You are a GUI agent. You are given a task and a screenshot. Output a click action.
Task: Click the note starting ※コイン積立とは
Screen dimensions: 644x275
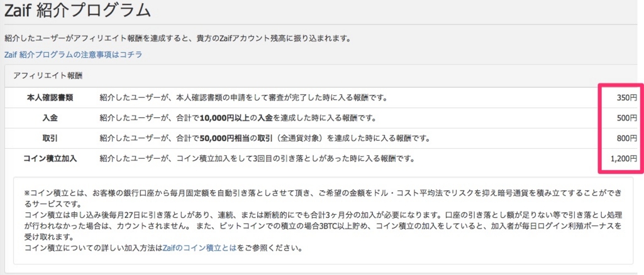click(323, 197)
